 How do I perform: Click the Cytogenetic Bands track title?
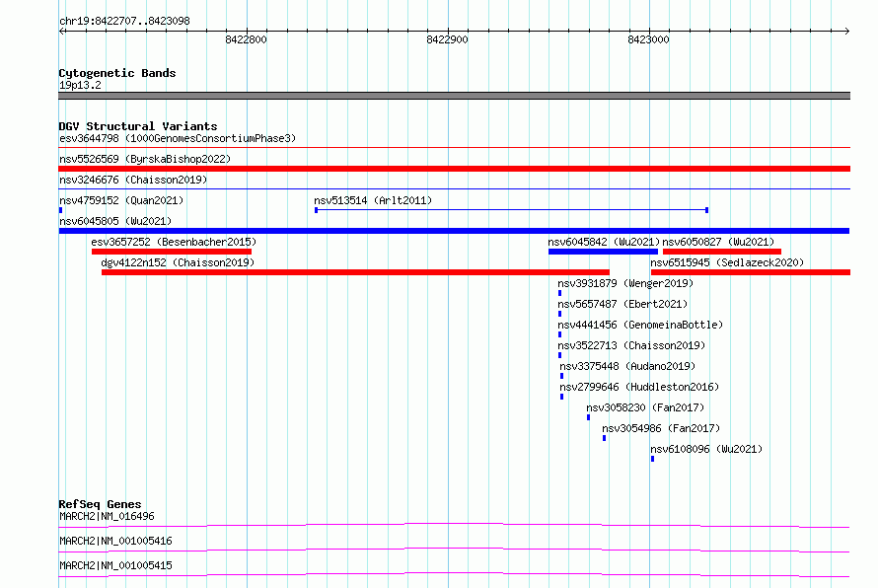pos(117,73)
